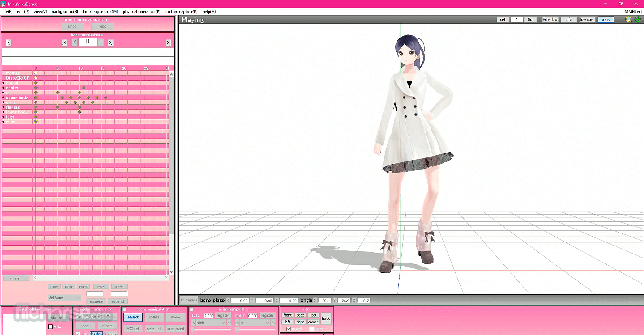Step back one frame with the < arrow
Screen dimensions: 644x335
(x=74, y=42)
